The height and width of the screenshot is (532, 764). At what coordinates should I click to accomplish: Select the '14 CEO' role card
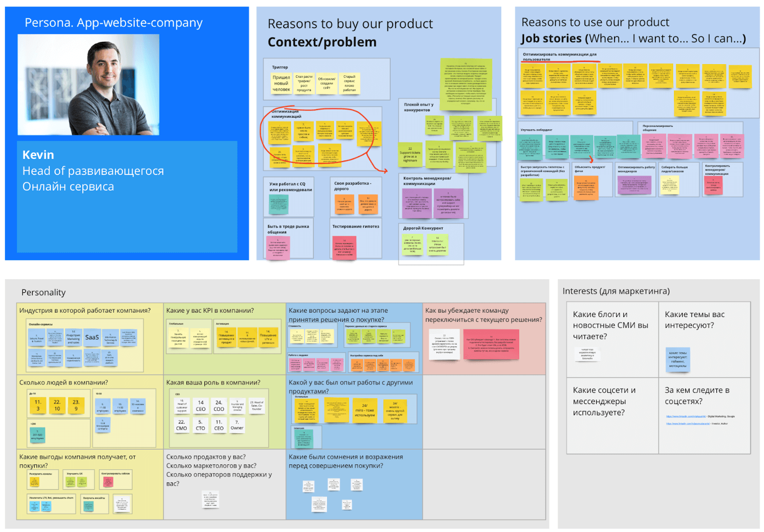pyautogui.click(x=200, y=406)
